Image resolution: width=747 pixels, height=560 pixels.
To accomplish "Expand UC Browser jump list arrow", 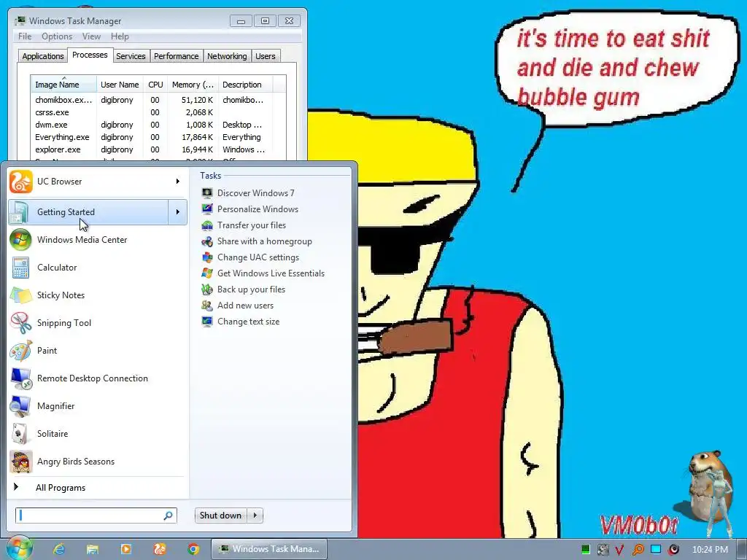I will tap(178, 182).
